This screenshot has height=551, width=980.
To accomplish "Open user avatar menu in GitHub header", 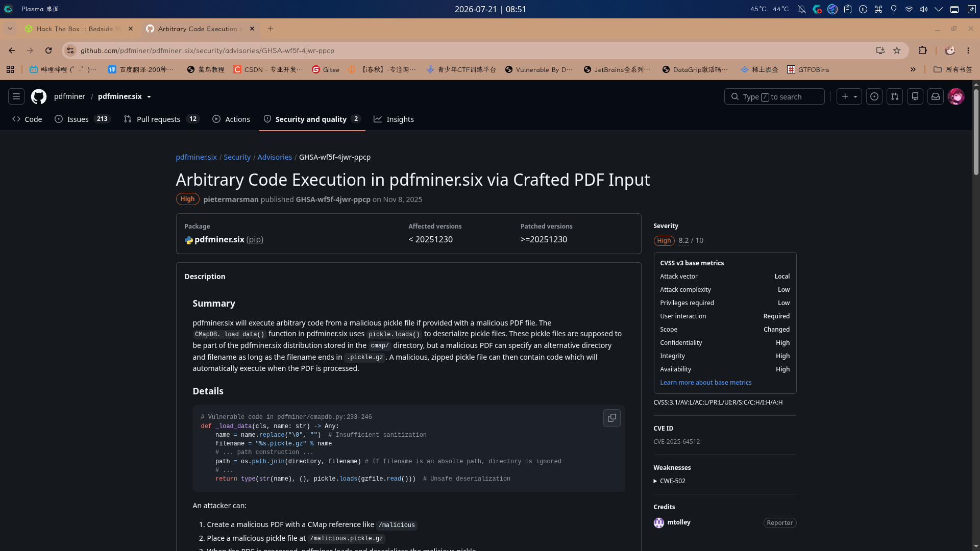I will click(956, 96).
